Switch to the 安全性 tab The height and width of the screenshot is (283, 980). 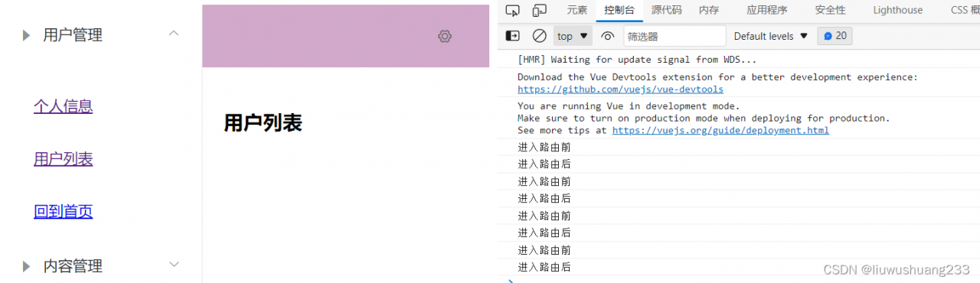click(x=831, y=10)
